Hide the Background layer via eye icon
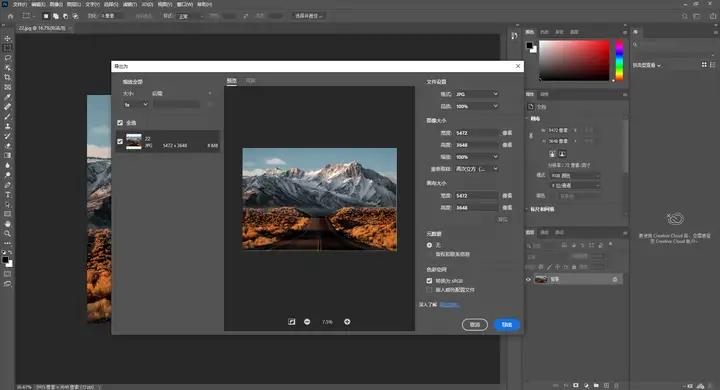Viewport: 720px width, 390px height. click(529, 279)
